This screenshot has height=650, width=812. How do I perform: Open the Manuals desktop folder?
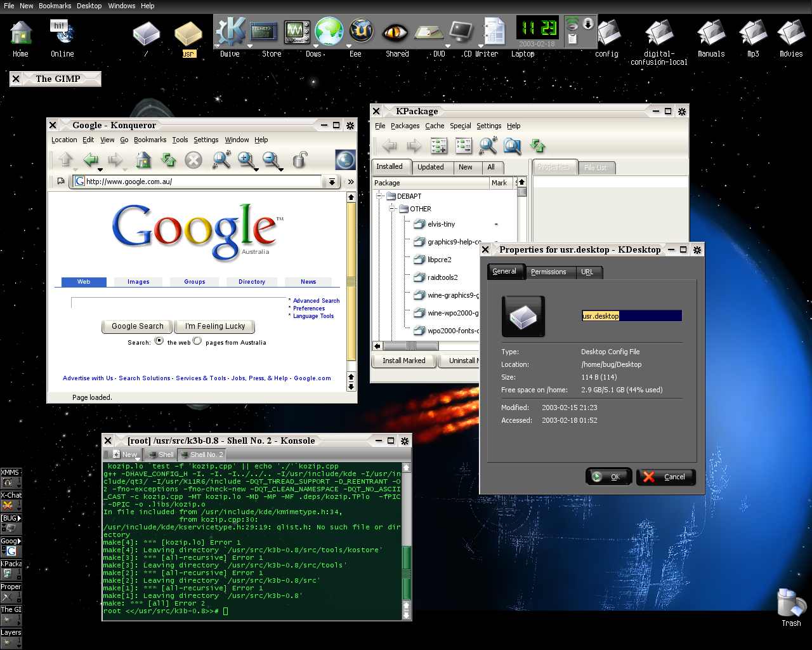pos(711,38)
